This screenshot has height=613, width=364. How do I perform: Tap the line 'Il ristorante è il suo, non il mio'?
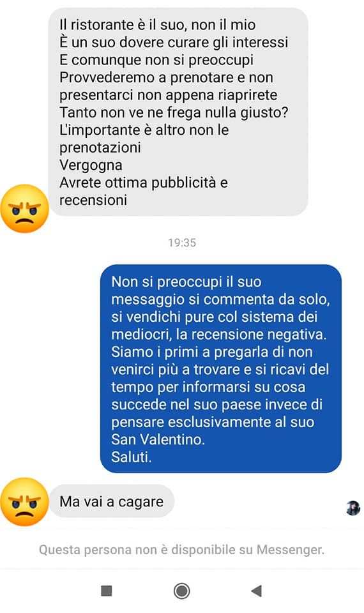pos(158,25)
